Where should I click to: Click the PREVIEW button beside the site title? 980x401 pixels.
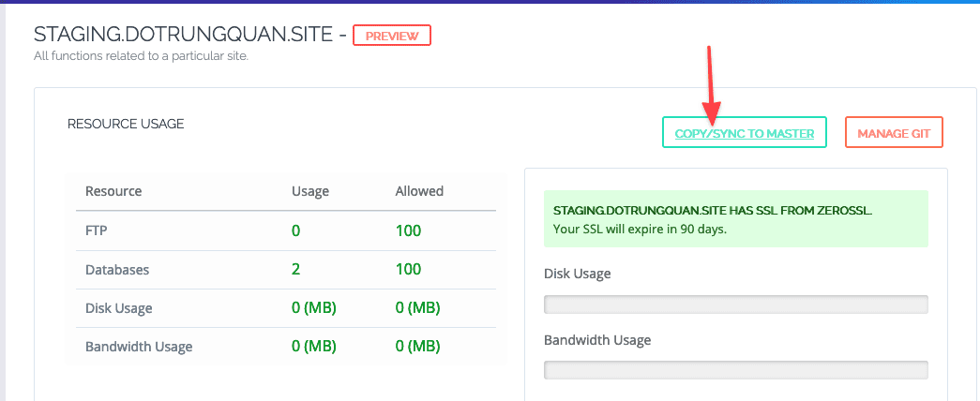coord(391,36)
